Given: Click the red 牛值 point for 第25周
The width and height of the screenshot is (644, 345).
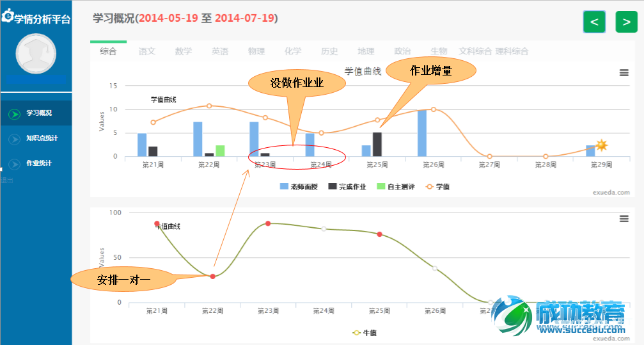Looking at the screenshot, I should pyautogui.click(x=379, y=234).
